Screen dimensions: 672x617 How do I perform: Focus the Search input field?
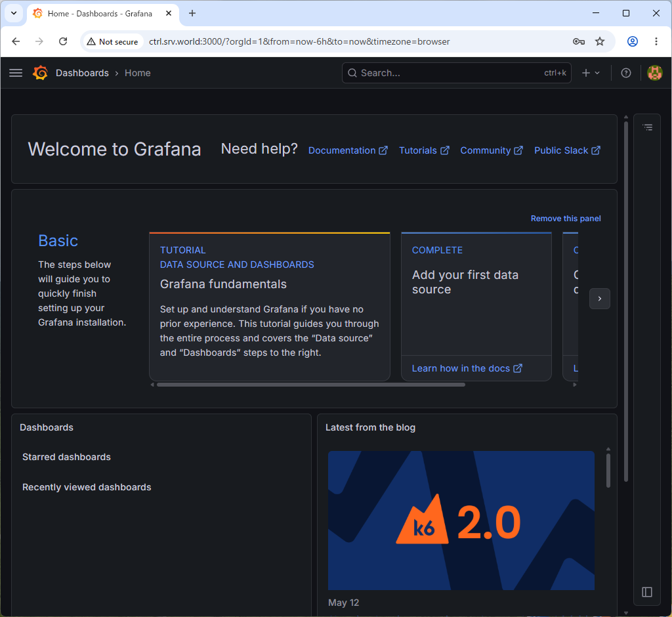tap(457, 73)
